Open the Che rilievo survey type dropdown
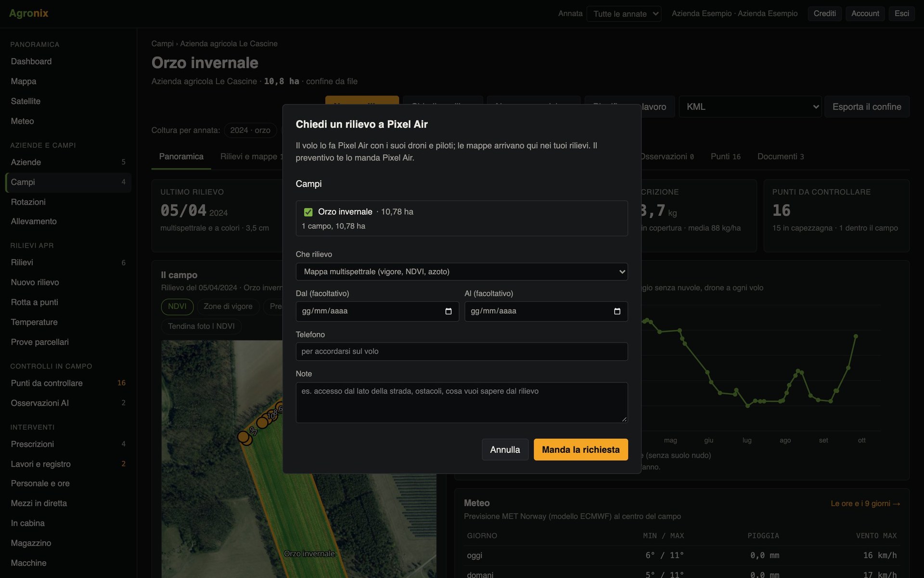The width and height of the screenshot is (924, 578). [x=462, y=272]
